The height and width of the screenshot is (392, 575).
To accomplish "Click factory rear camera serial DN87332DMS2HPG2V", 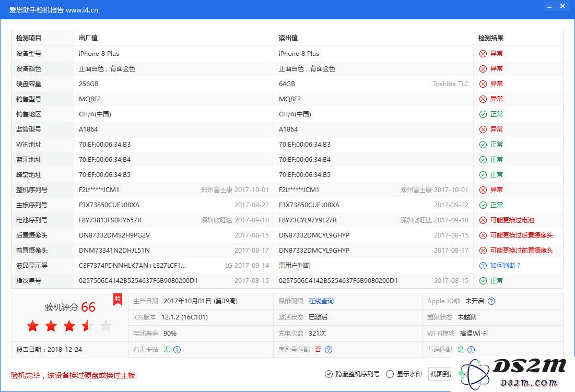I will point(114,235).
